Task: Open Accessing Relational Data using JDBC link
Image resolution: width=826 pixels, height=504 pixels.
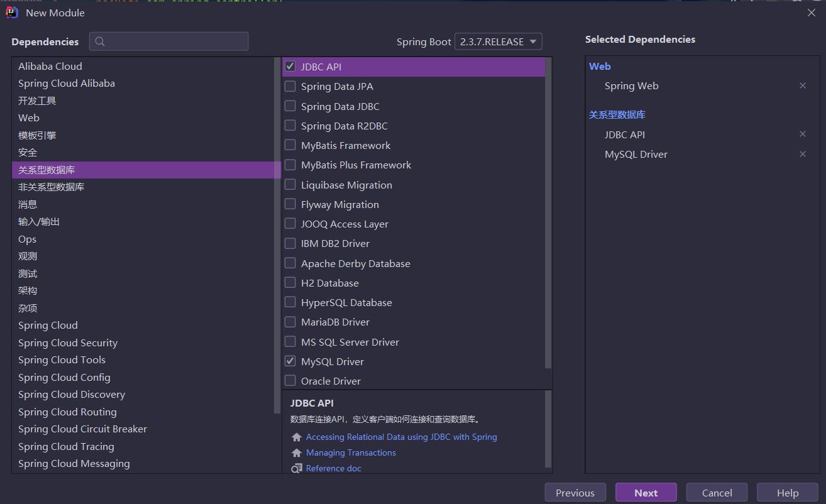Action: pyautogui.click(x=401, y=437)
